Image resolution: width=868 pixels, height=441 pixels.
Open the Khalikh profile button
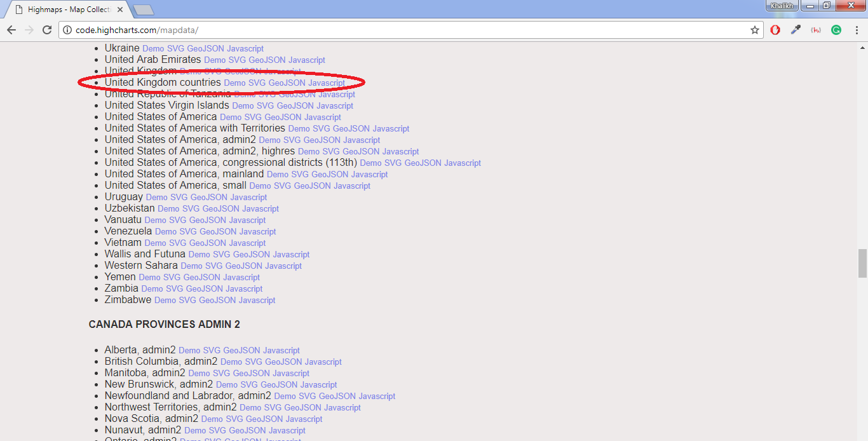(781, 6)
